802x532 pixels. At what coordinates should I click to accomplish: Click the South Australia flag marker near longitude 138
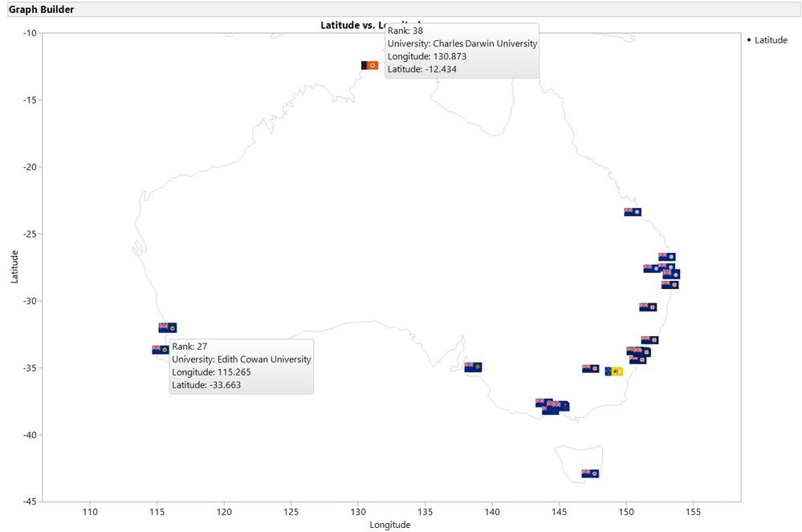click(473, 367)
